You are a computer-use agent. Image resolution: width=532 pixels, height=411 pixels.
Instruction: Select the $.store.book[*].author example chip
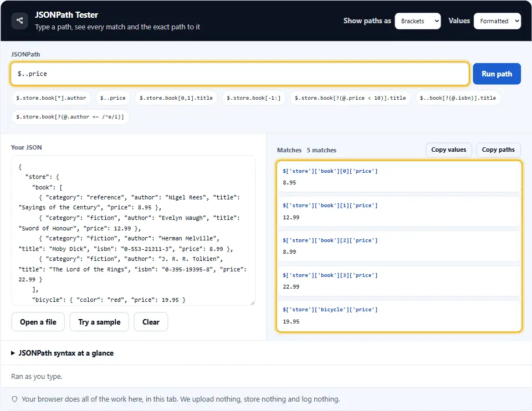pyautogui.click(x=51, y=98)
